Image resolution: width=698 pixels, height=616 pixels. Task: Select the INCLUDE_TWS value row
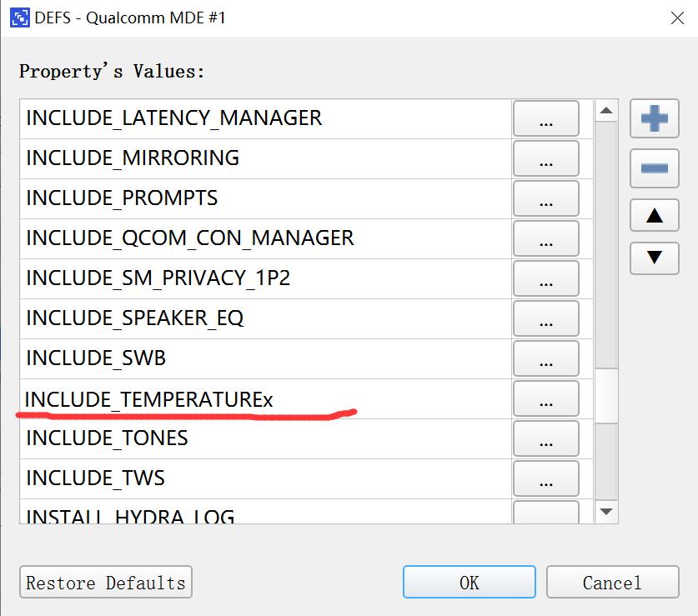click(x=266, y=479)
